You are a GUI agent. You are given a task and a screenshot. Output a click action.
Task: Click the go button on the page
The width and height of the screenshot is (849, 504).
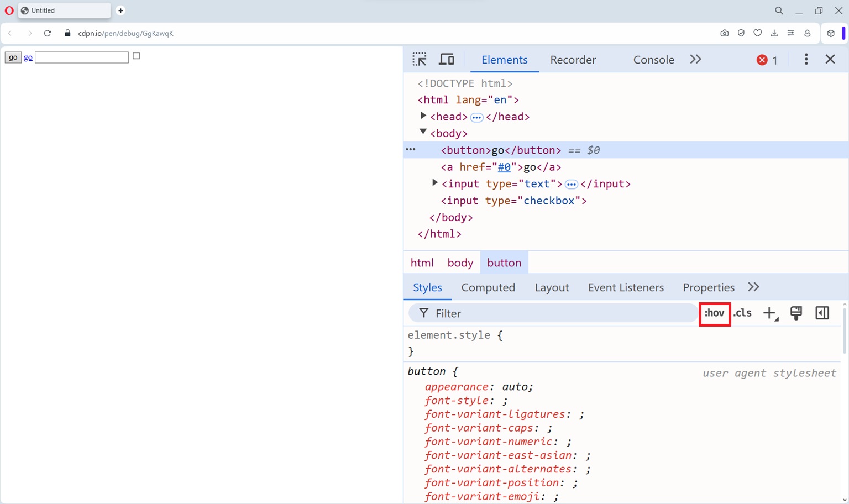click(x=13, y=57)
